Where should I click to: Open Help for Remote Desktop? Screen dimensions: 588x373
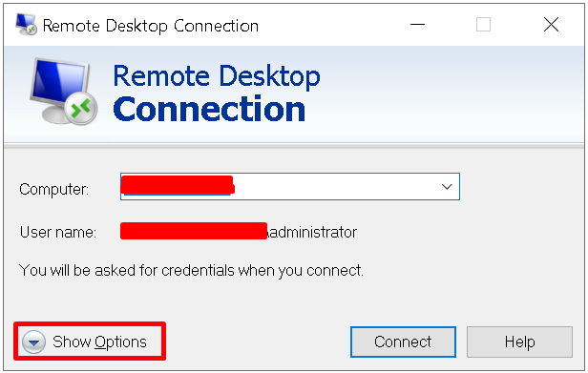(519, 342)
